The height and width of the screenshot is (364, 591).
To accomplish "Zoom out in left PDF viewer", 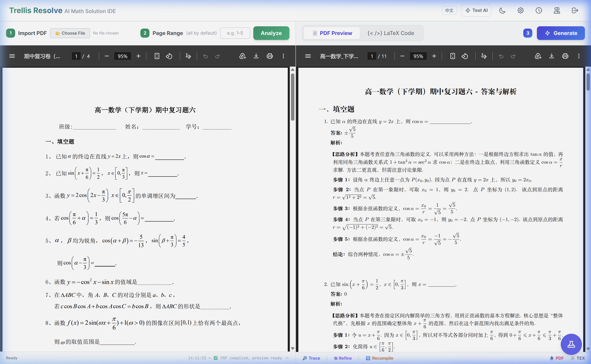I will [107, 56].
